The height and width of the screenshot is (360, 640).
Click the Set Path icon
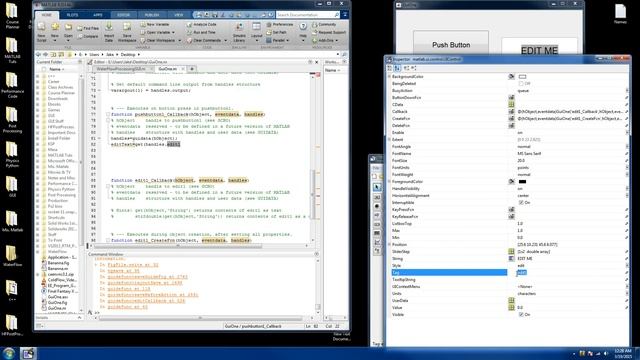[x=269, y=32]
